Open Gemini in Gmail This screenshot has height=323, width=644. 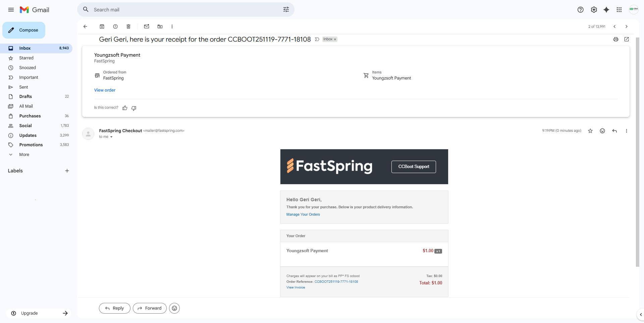[x=606, y=10]
